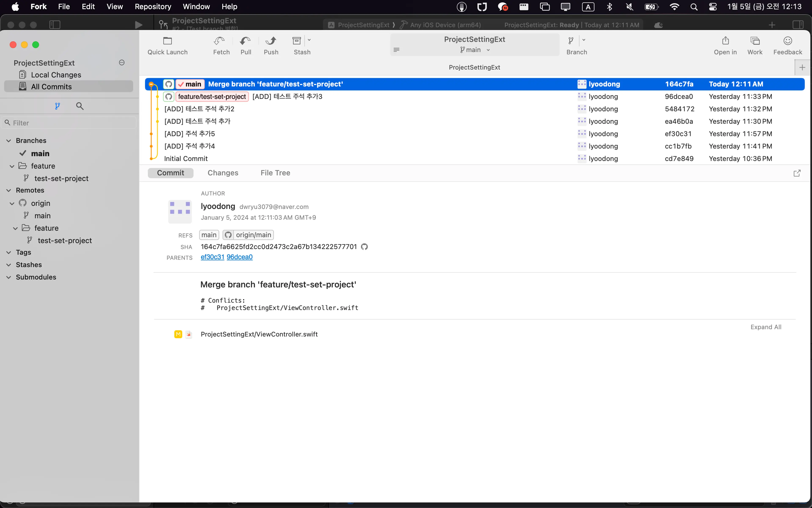Image resolution: width=812 pixels, height=508 pixels.
Task: Open main branch selector dropdown
Action: tap(475, 50)
